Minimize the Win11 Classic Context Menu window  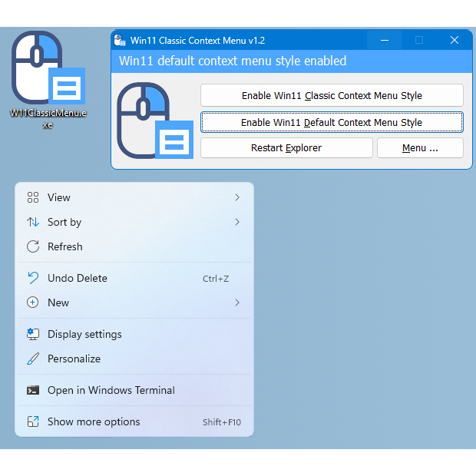point(385,40)
